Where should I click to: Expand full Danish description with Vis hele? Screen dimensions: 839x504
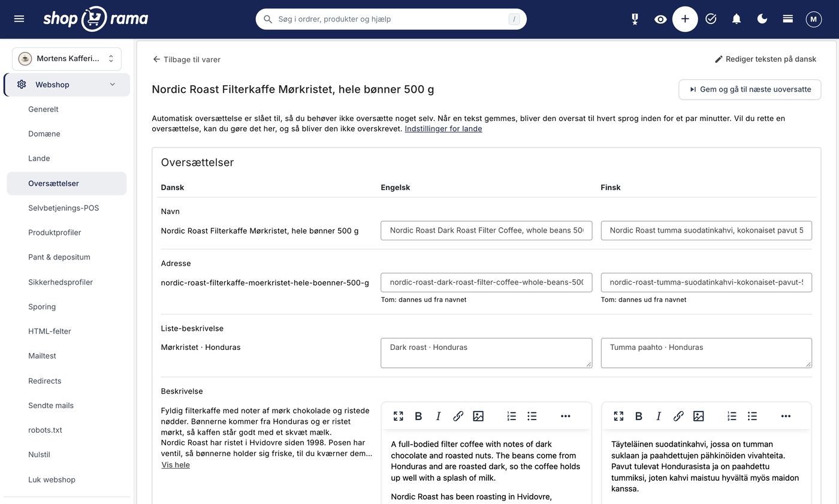176,465
